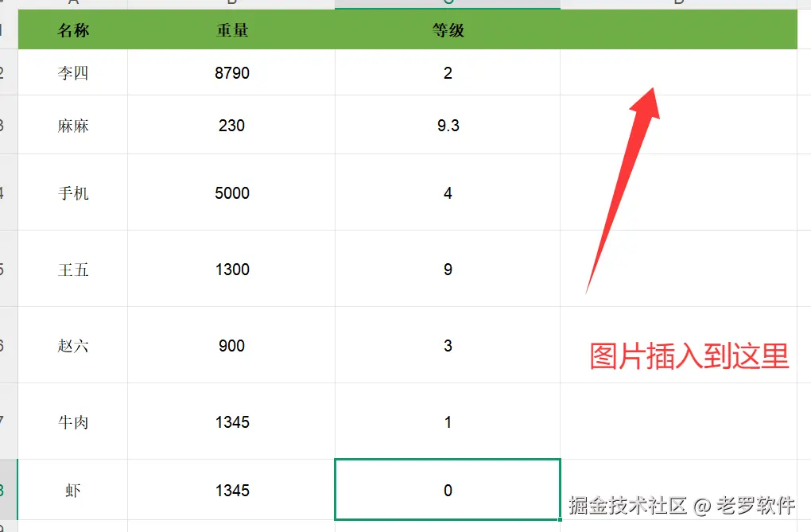Select the grade cell in 王五 row
The height and width of the screenshot is (532, 811).
click(448, 269)
